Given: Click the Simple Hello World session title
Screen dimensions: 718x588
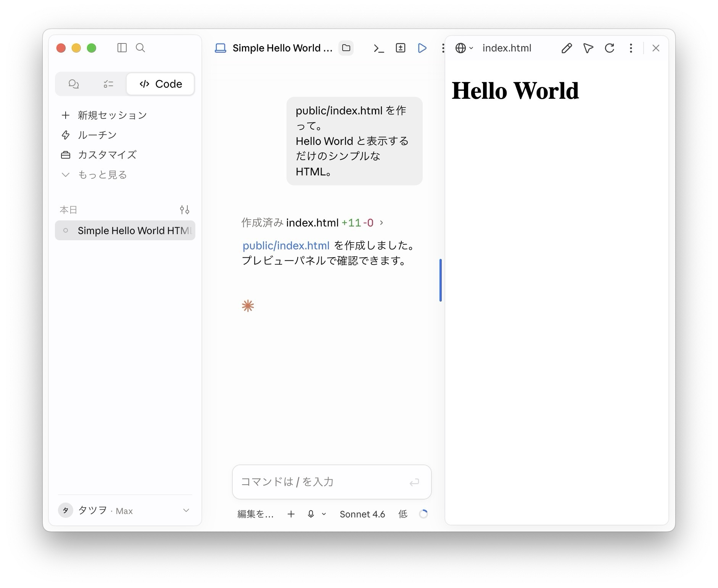Looking at the screenshot, I should (x=282, y=48).
